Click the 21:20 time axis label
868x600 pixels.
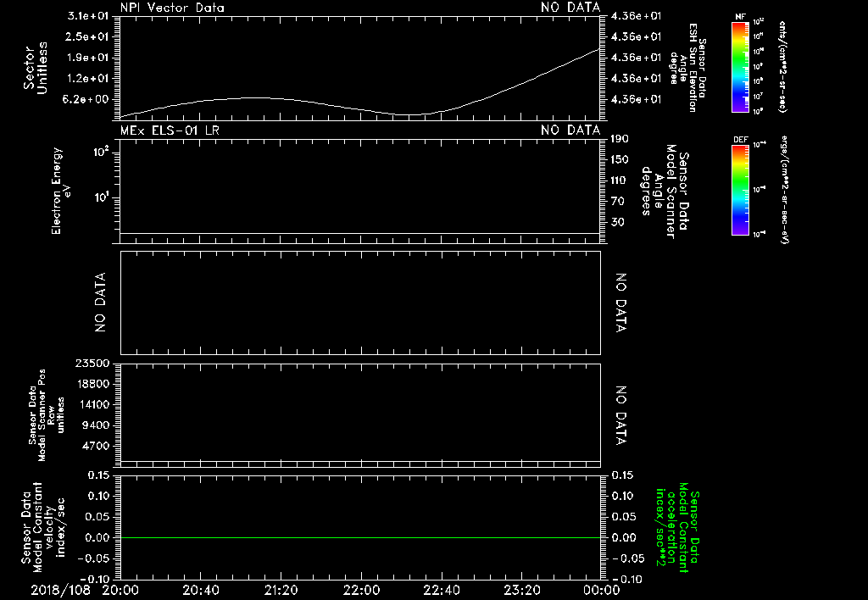click(x=281, y=591)
